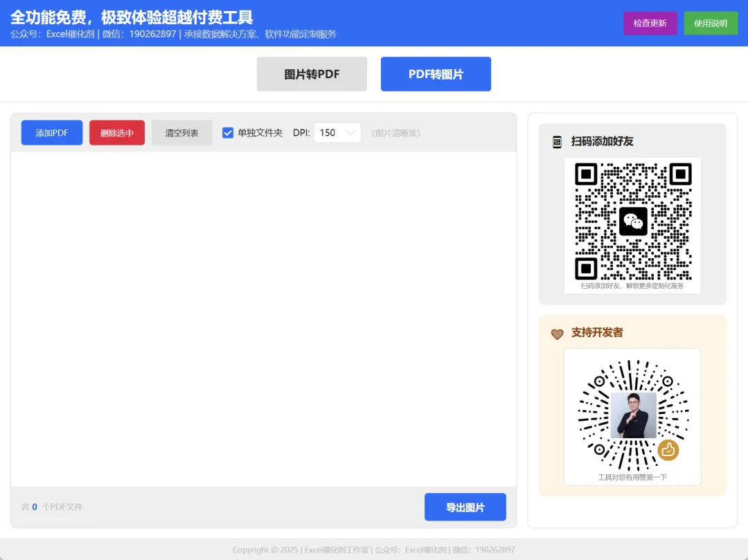Click the 清空列表 button
748x560 pixels.
pyautogui.click(x=181, y=133)
